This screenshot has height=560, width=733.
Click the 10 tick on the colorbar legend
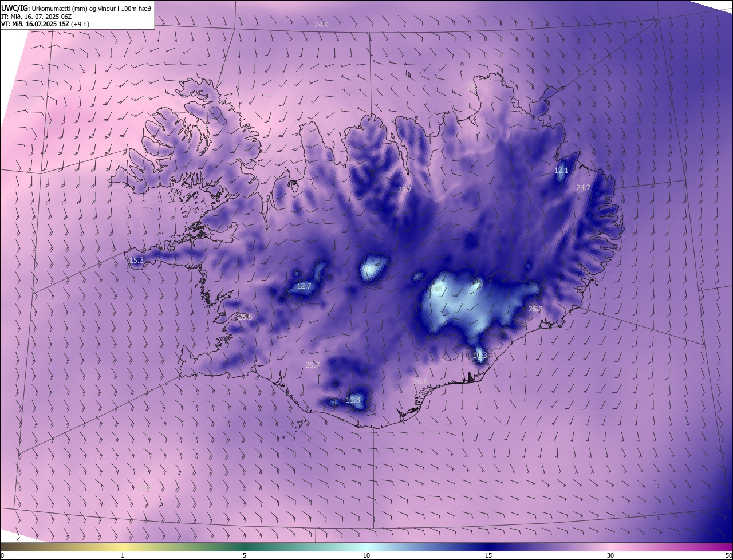pyautogui.click(x=366, y=555)
